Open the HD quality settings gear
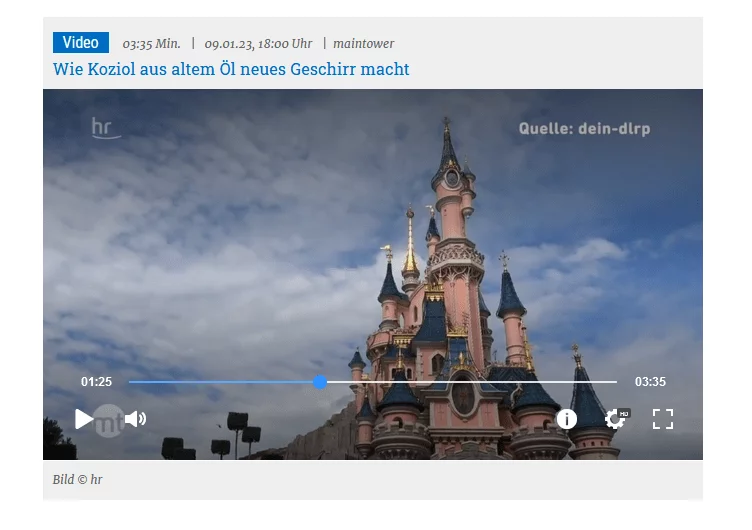Screen dimensions: 752x530 (617, 419)
